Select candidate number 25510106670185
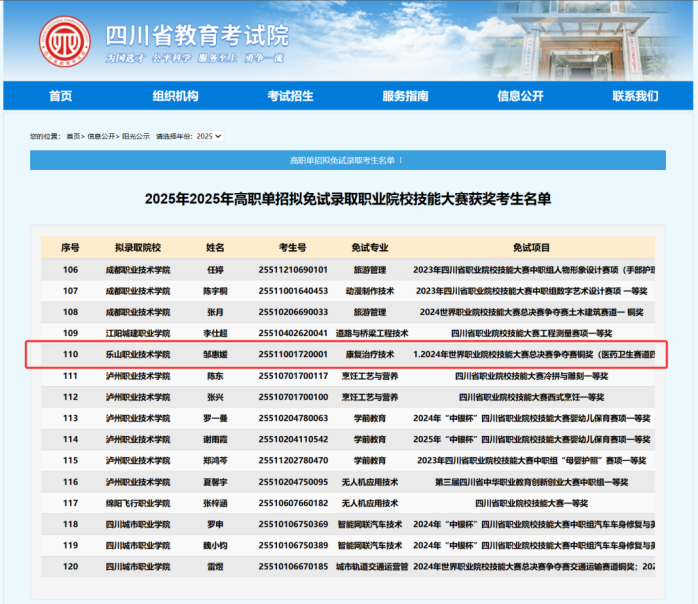The image size is (698, 604). pyautogui.click(x=293, y=567)
